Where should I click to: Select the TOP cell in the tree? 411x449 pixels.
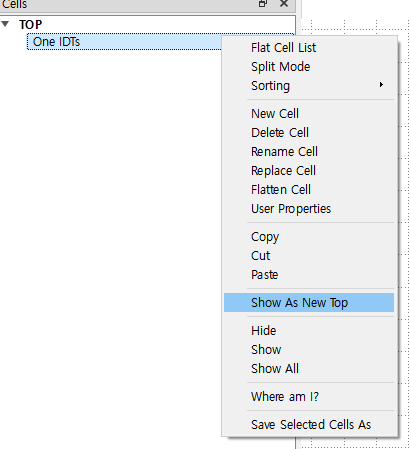31,25
